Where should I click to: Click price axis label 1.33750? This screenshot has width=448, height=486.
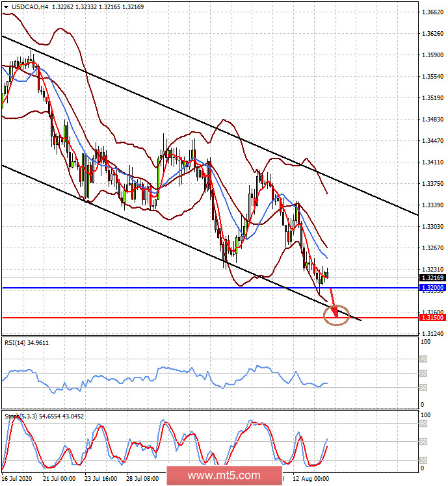coord(433,183)
